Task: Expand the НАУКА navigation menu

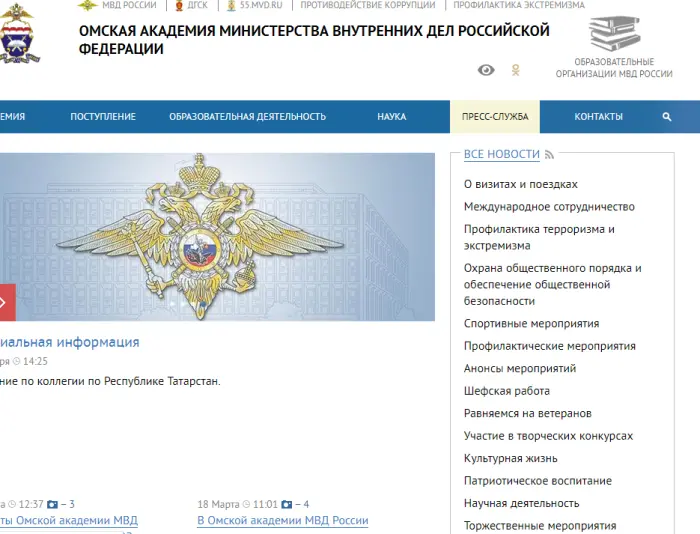Action: [391, 117]
